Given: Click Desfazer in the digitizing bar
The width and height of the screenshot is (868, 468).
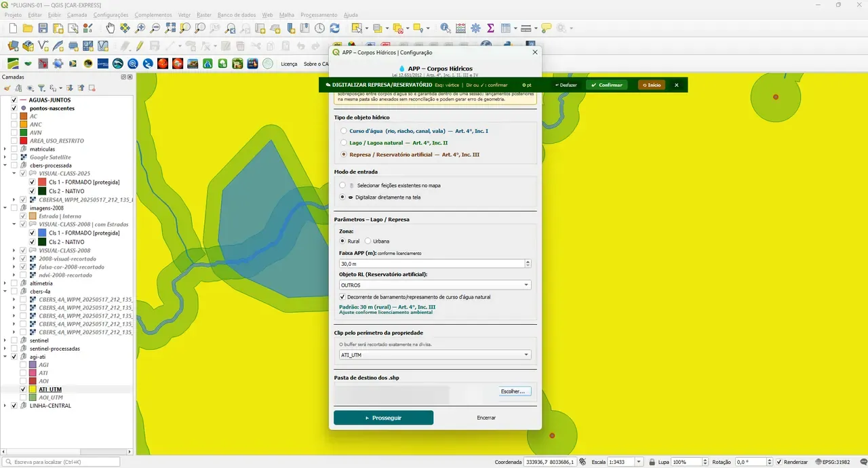Looking at the screenshot, I should point(566,85).
